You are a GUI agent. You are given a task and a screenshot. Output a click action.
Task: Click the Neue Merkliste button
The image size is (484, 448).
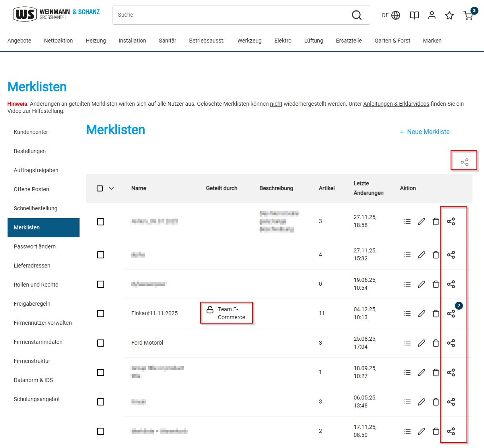(x=424, y=132)
